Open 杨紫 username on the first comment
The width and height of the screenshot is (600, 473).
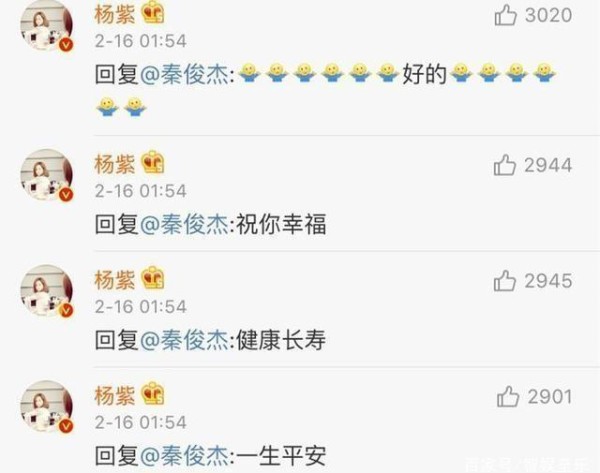coord(115,15)
